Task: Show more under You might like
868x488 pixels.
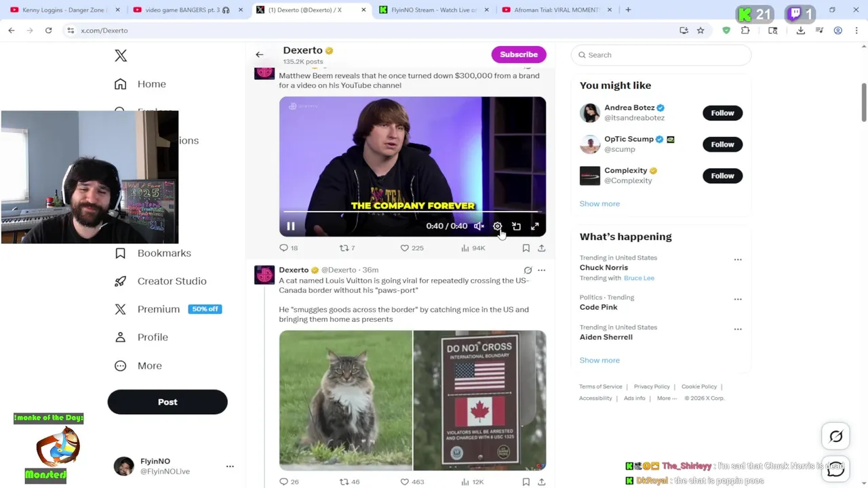Action: click(599, 203)
